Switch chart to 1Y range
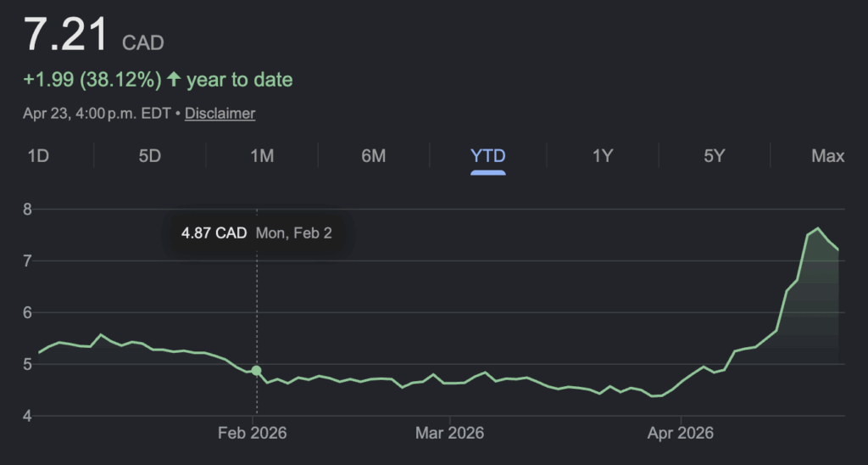Image resolution: width=868 pixels, height=465 pixels. (x=602, y=156)
